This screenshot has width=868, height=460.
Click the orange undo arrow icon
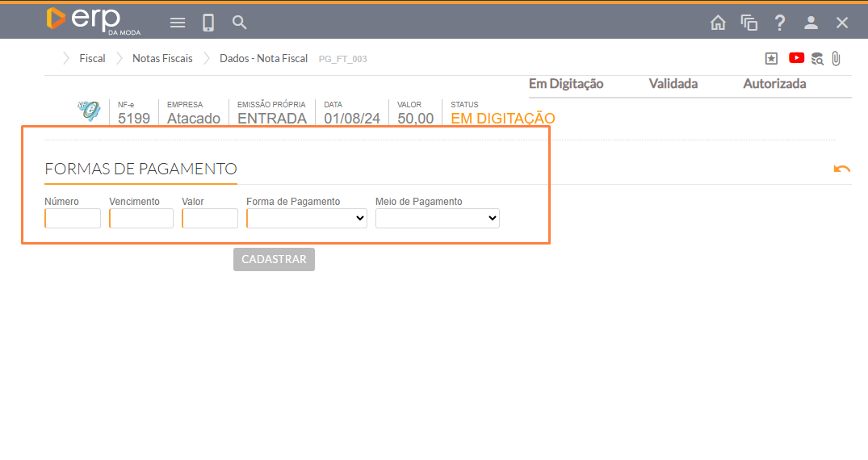(842, 169)
